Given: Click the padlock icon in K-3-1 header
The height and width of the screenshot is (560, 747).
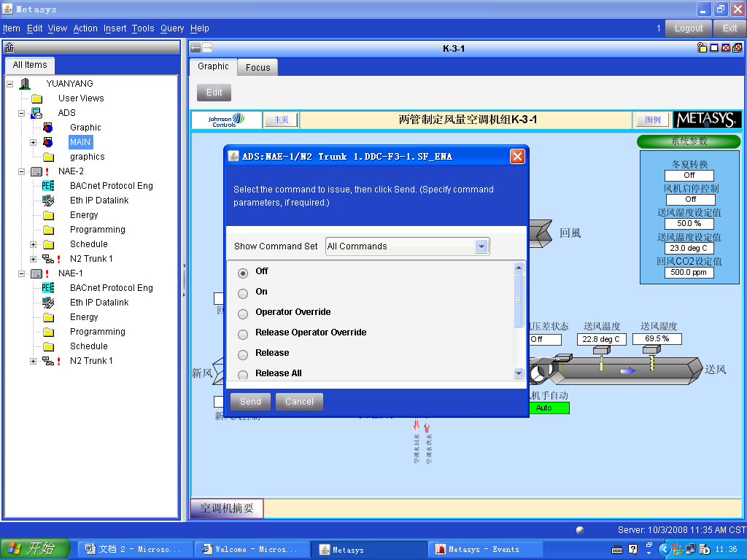Looking at the screenshot, I should tap(702, 48).
